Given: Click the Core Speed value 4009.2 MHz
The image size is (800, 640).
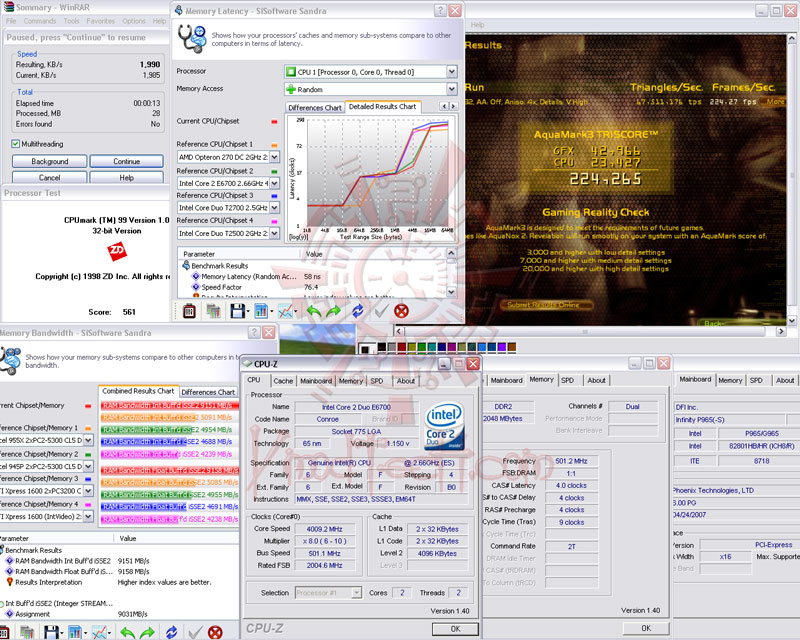Looking at the screenshot, I should pos(324,529).
